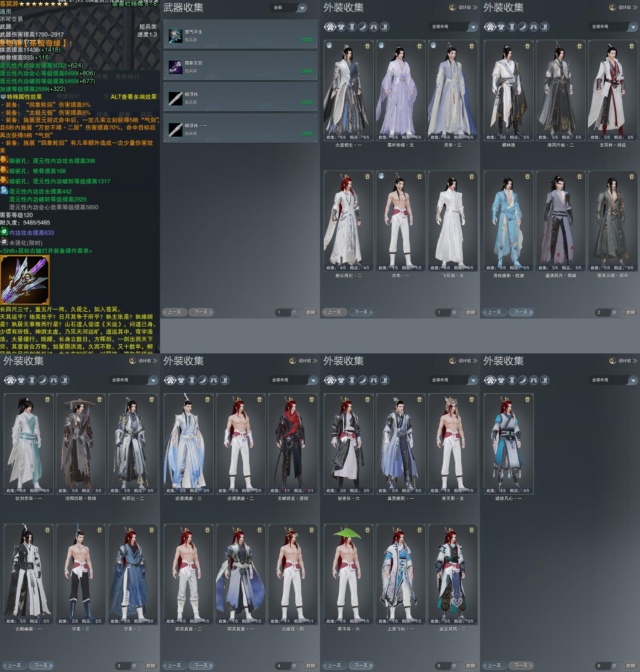This screenshot has width=640, height=672.
Task: Click the trash icon on 逆透渊虚·三 card
Action: [208, 400]
